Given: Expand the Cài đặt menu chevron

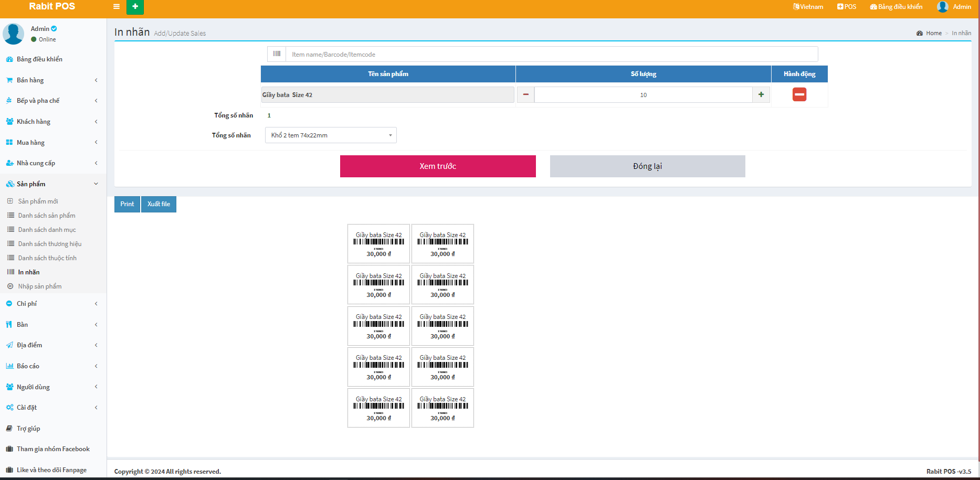Looking at the screenshot, I should pos(96,408).
